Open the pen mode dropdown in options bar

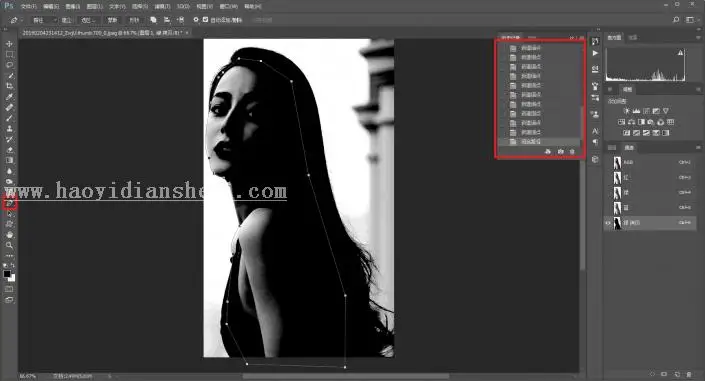click(44, 20)
